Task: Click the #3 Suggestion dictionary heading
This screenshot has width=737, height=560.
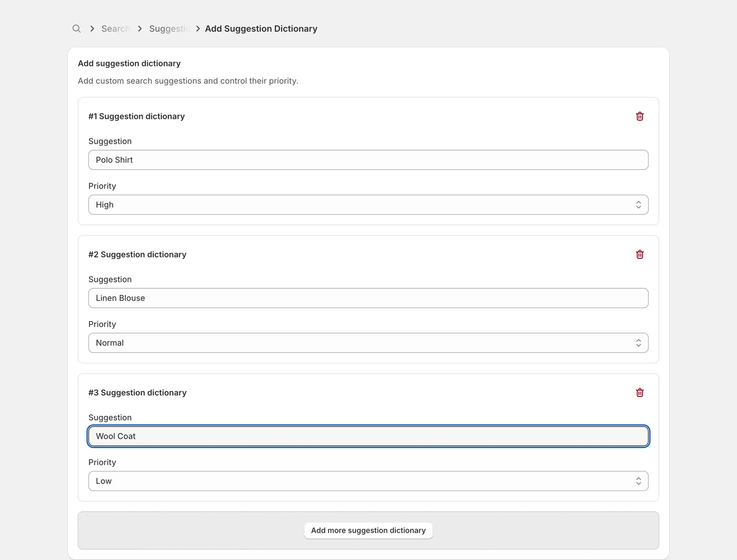Action: (137, 393)
